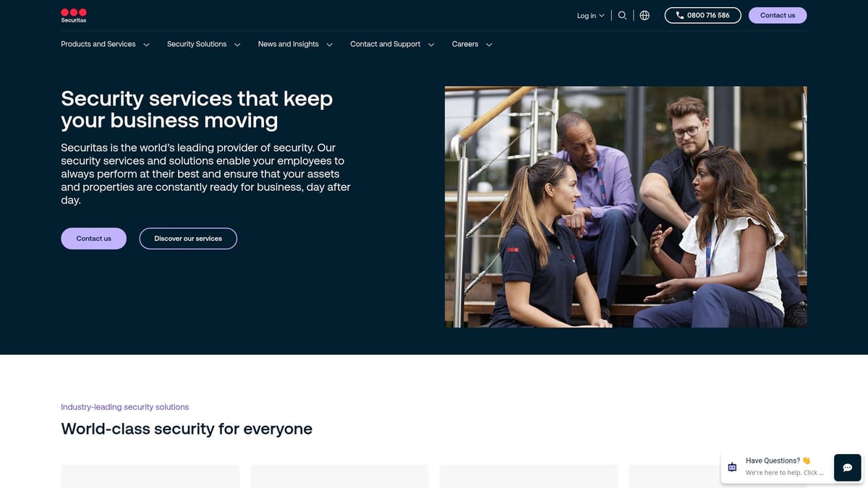Screen dimensions: 868x488
Task: Expand the Contact and Support chevron
Action: pyautogui.click(x=431, y=45)
